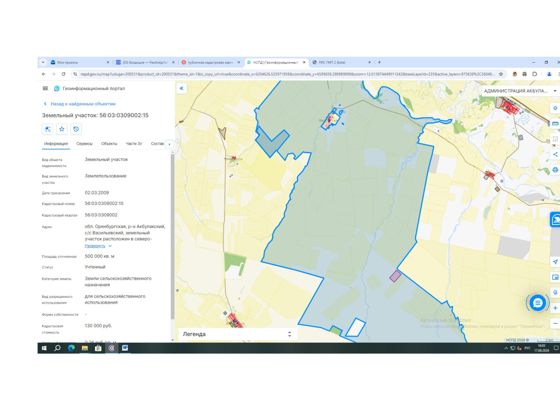Show hidden system tray icons
Screen dimensions: 560x396
tap(506, 348)
